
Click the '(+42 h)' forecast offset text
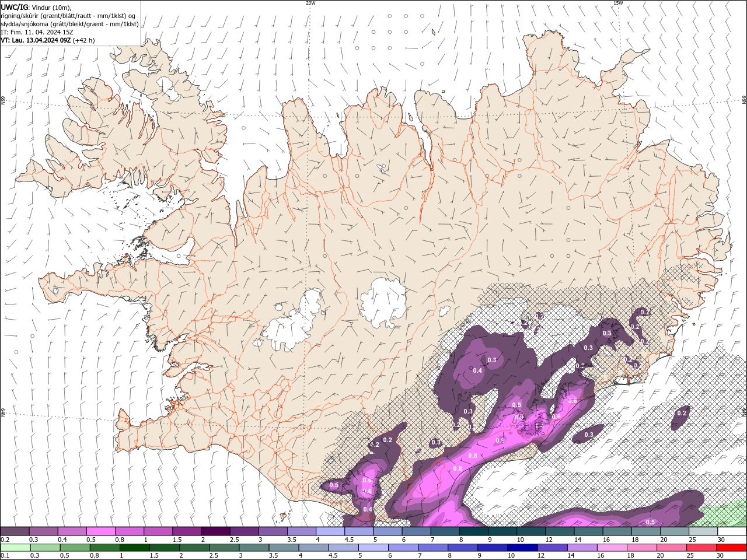click(84, 40)
